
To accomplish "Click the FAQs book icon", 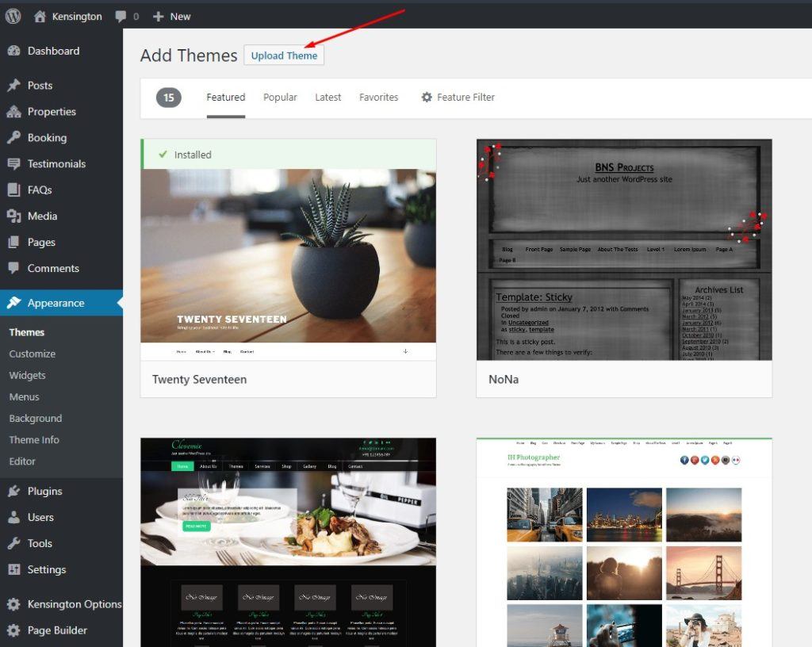I will click(x=14, y=190).
